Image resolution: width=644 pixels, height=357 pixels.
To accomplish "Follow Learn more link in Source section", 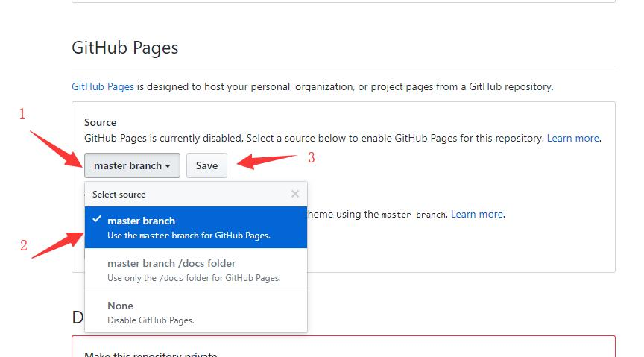I will (573, 138).
